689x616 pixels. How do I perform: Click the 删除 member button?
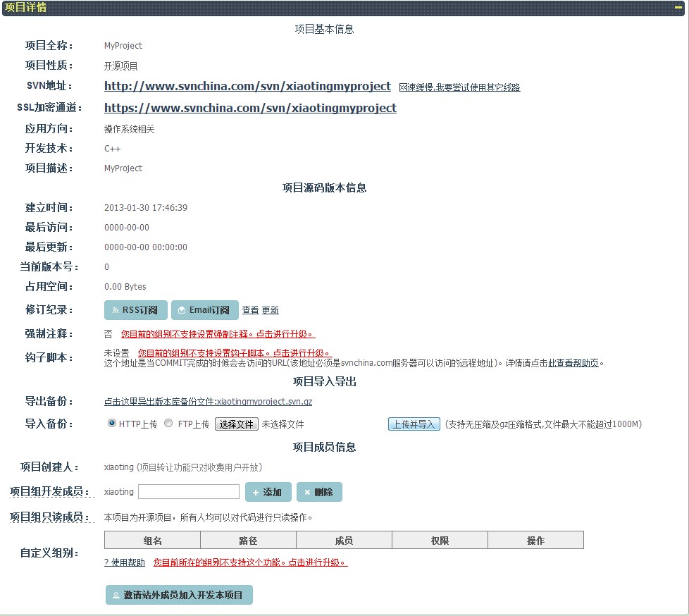(x=319, y=492)
